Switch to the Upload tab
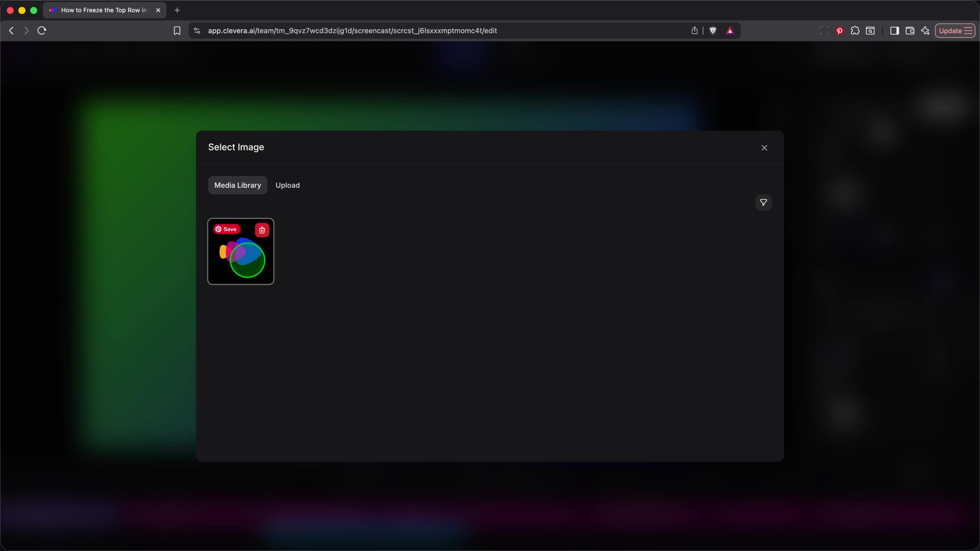This screenshot has width=980, height=551. [x=287, y=185]
